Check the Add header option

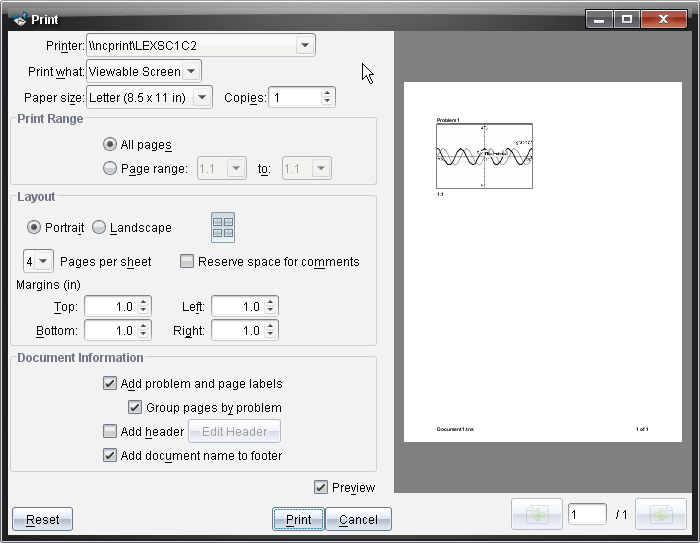110,432
